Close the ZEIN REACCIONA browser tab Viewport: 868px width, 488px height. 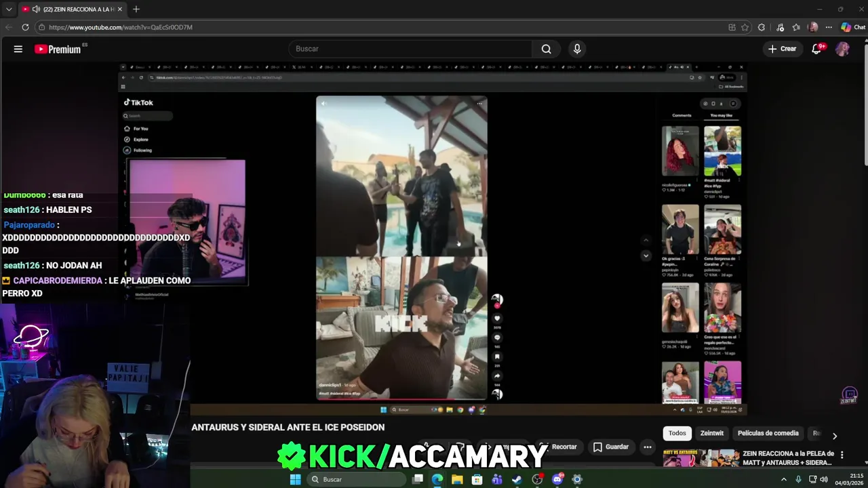pyautogui.click(x=119, y=9)
